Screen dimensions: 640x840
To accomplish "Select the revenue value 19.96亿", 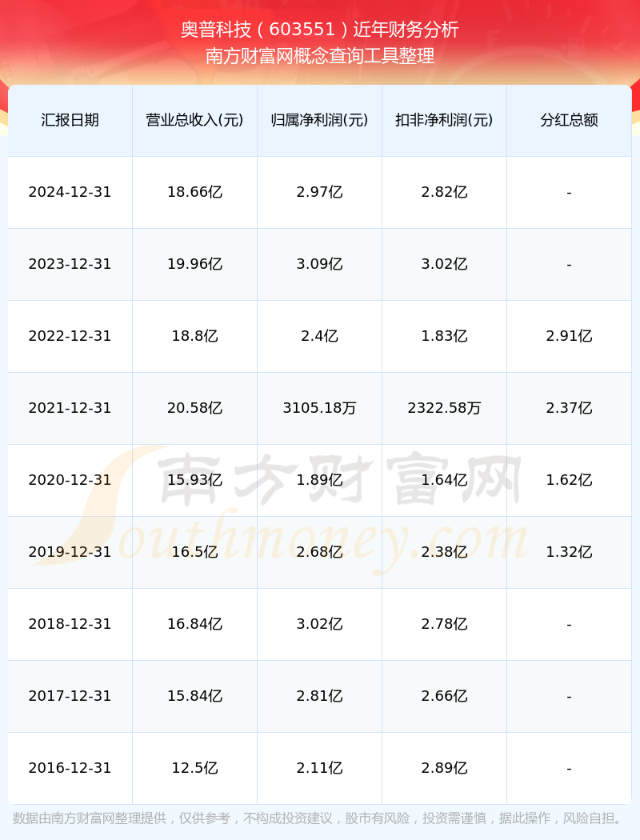I will tap(194, 264).
